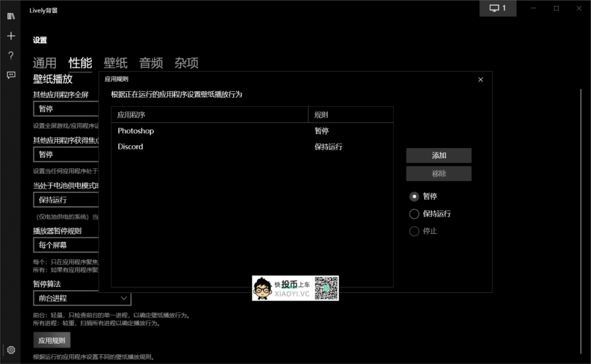Close the 应用规则 dialog
The height and width of the screenshot is (364, 591).
coord(480,79)
